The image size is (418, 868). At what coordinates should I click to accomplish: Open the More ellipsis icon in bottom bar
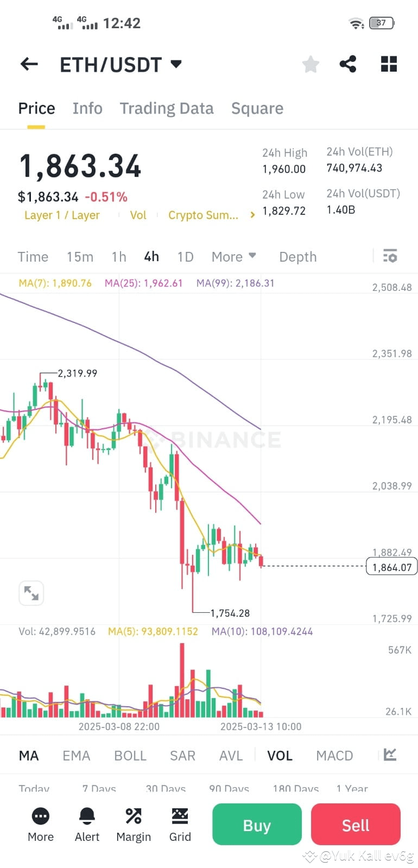tap(40, 824)
